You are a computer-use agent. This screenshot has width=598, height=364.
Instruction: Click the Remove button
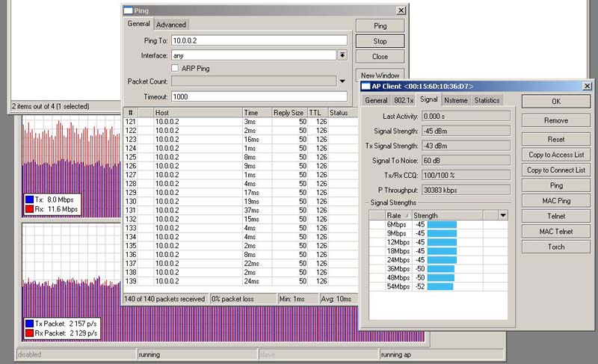[556, 120]
